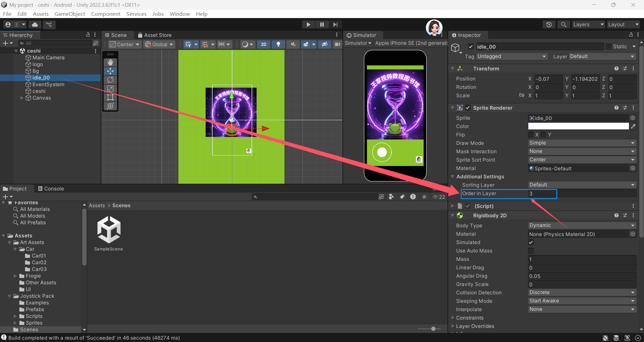
Task: Toggle the Static checkbox
Action: click(x=608, y=47)
